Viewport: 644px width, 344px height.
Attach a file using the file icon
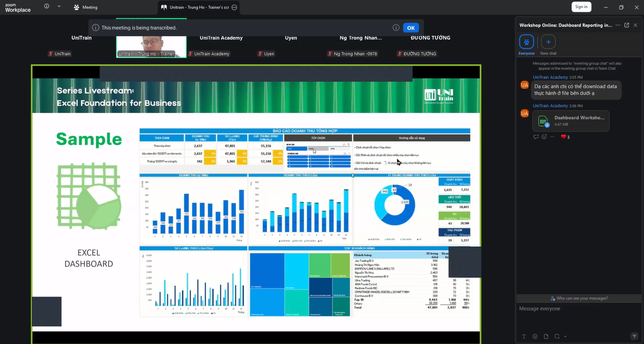click(x=546, y=336)
